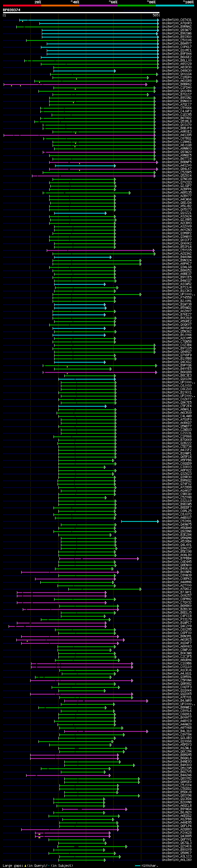Pick hit UniRef100_Q2B222
197x868 pixels.
click(x=177, y=443)
